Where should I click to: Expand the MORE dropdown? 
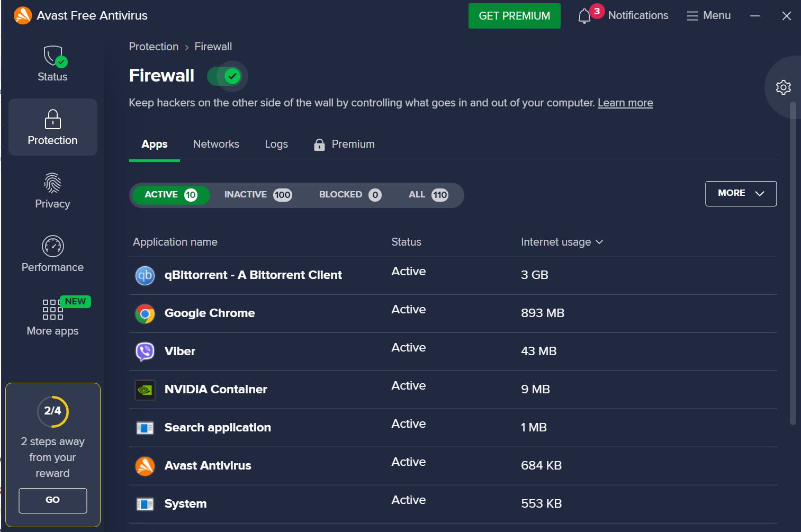[741, 194]
